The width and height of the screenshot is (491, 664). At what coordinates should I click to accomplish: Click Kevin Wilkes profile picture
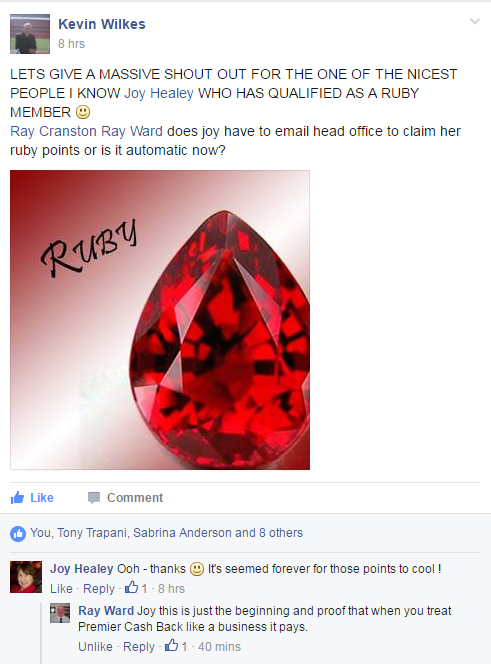(x=30, y=34)
